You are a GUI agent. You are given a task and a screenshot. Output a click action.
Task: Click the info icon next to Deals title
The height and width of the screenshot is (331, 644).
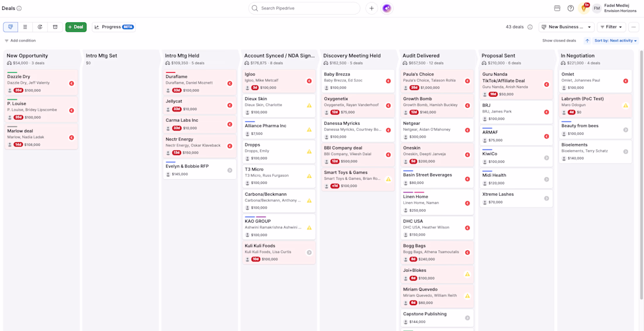point(19,8)
